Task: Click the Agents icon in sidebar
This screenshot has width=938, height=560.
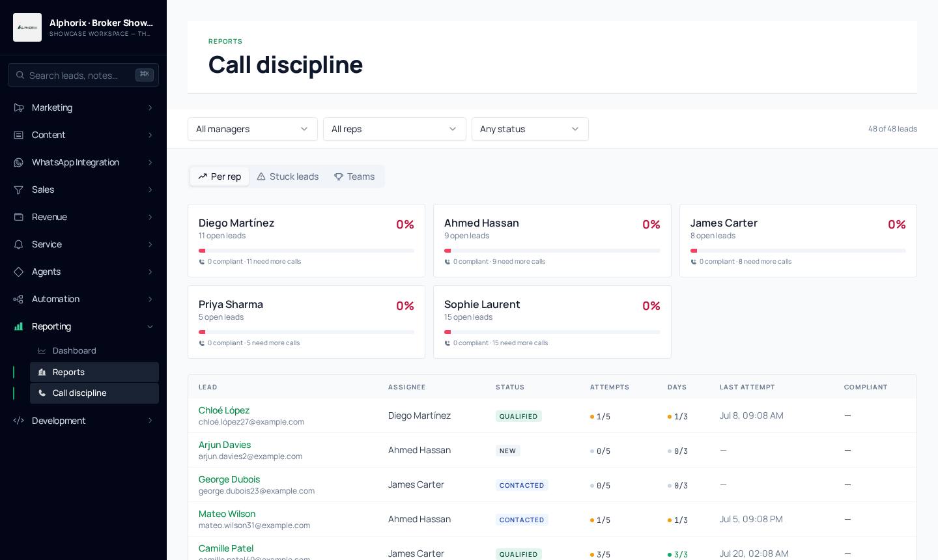Action: [19, 272]
